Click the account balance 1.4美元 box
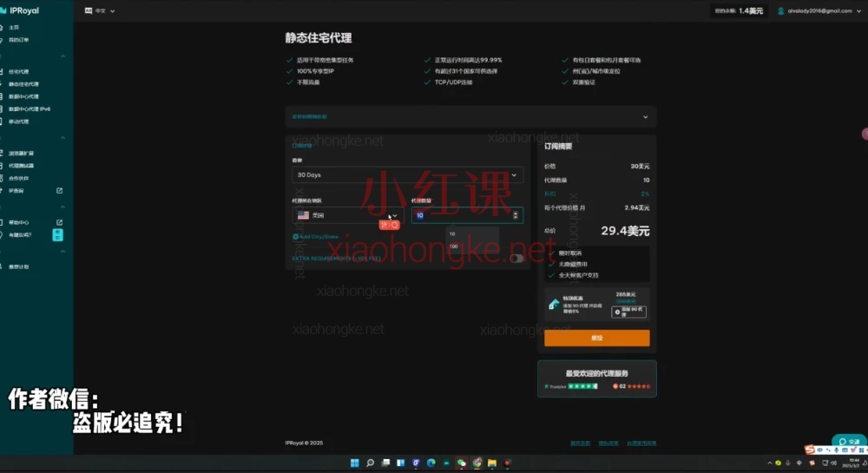The width and height of the screenshot is (868, 473). [739, 11]
